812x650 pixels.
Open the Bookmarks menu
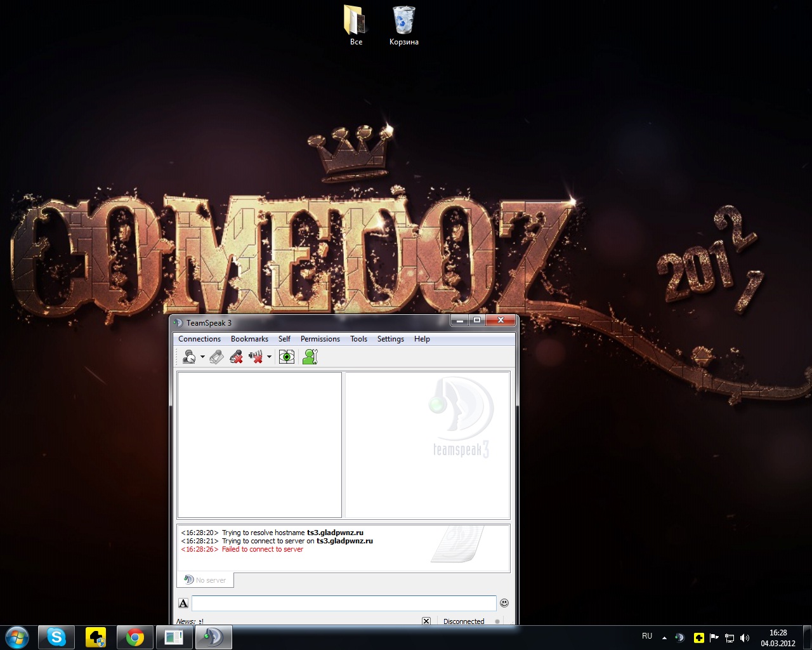249,339
